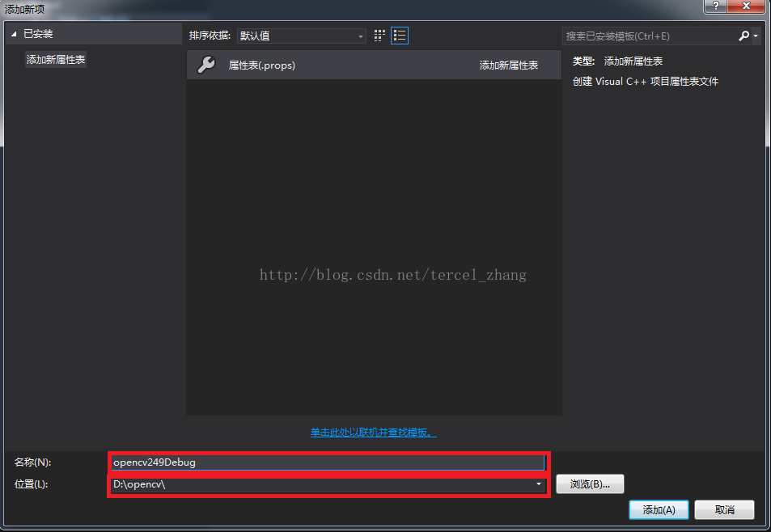Click the 浏览(B)... button
This screenshot has width=771, height=532.
pyautogui.click(x=590, y=483)
